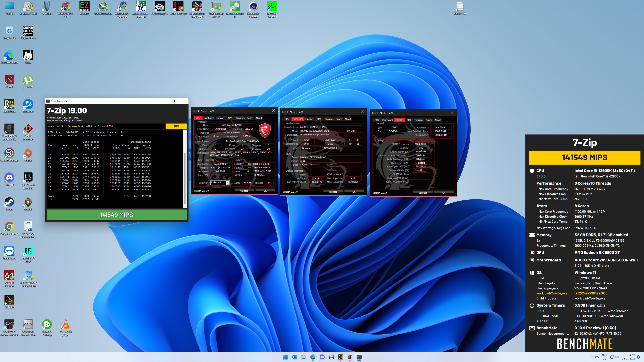The height and width of the screenshot is (362, 644).
Task: Open the Battle.net desktop icon
Action: [x=28, y=106]
